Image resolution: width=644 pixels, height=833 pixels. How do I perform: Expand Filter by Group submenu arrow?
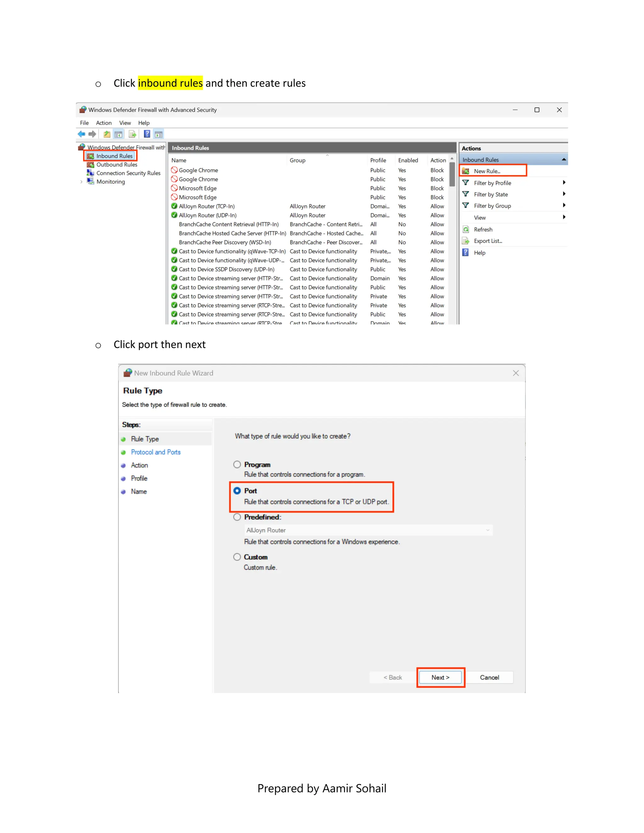click(564, 206)
